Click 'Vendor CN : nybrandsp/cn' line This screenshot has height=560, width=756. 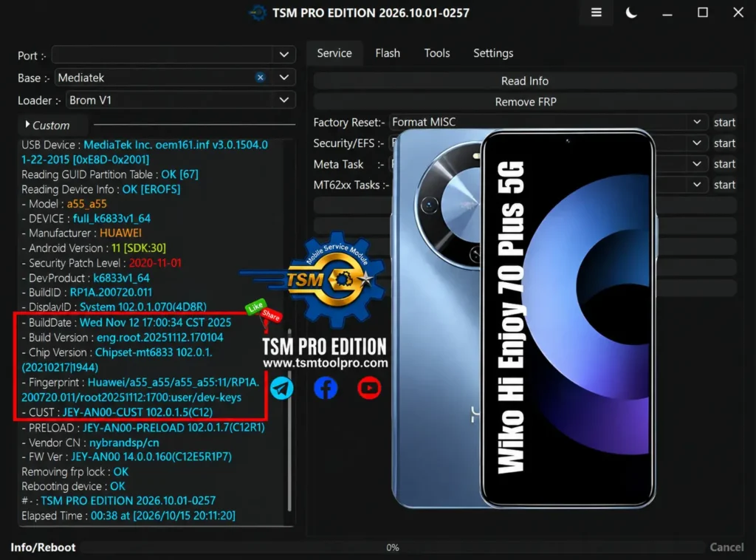click(x=90, y=443)
